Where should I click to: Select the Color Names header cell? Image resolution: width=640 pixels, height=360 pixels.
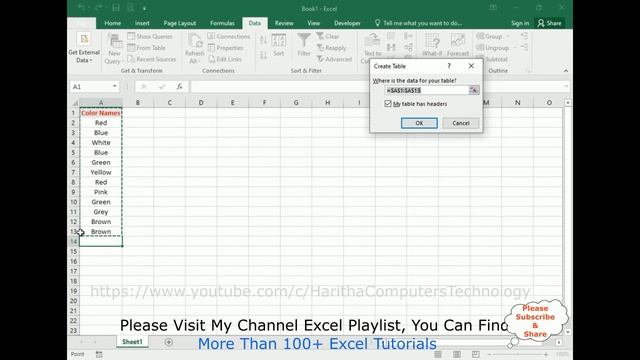tap(101, 113)
